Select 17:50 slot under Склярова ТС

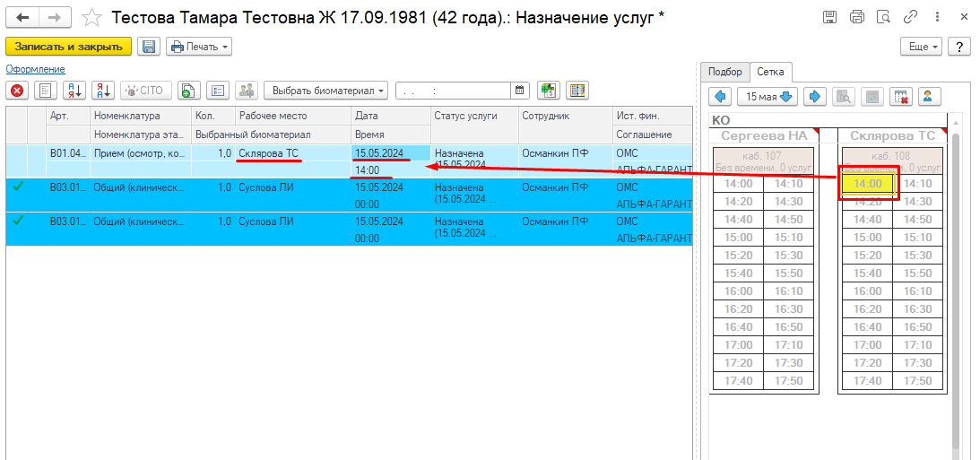918,380
